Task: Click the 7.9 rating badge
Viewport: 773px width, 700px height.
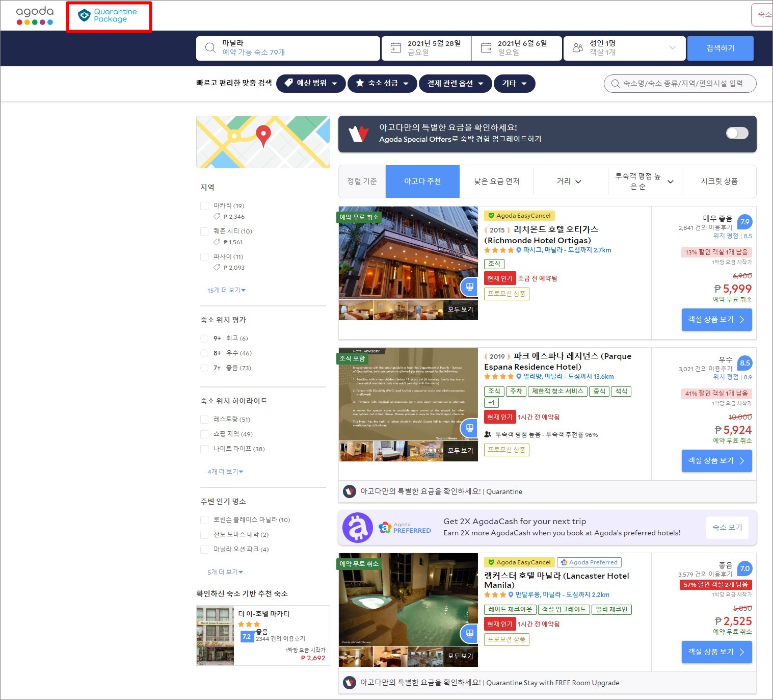Action: 745,222
